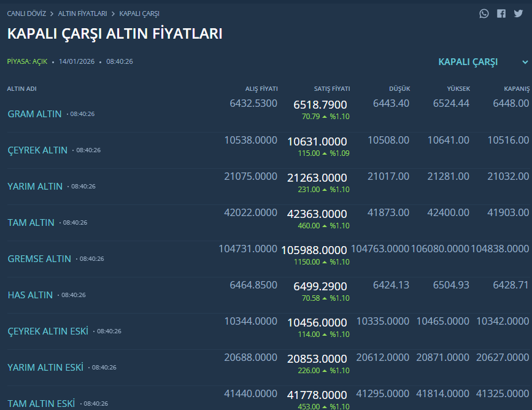This screenshot has width=532, height=410.
Task: Click the Alış Fiyatı column header
Action: (261, 89)
